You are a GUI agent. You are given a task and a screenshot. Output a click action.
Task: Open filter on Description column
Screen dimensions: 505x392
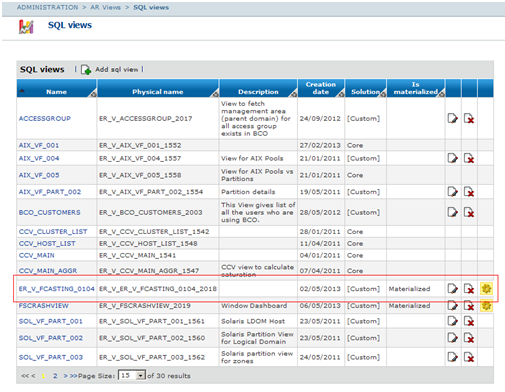pos(294,94)
